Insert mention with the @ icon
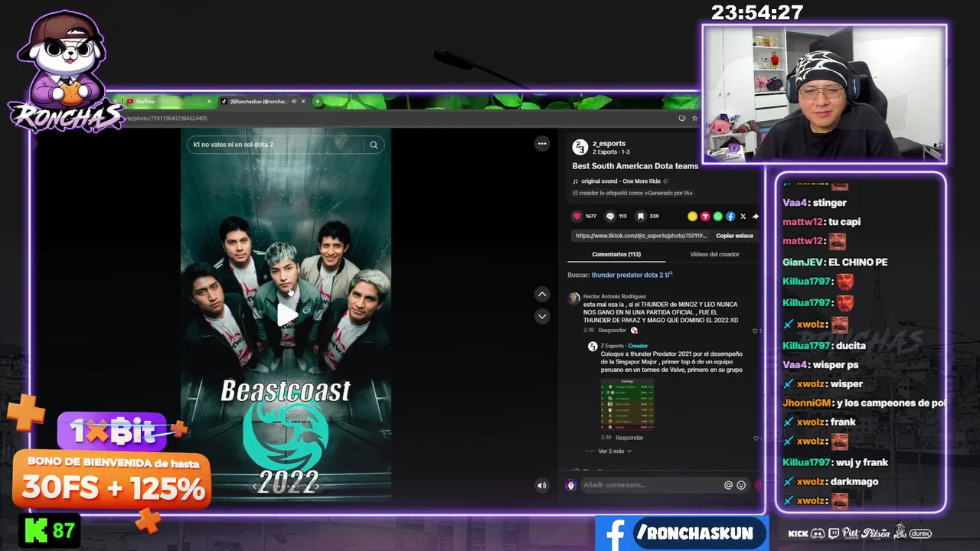The width and height of the screenshot is (980, 551). [x=728, y=485]
